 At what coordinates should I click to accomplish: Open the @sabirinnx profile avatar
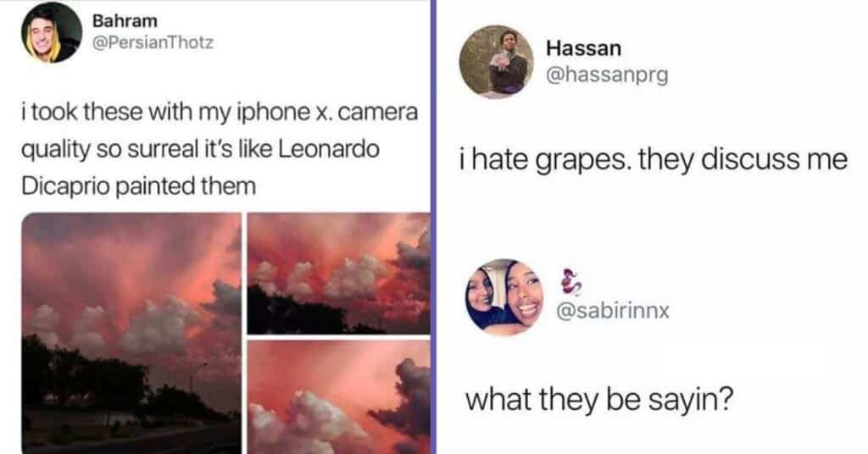tap(504, 297)
